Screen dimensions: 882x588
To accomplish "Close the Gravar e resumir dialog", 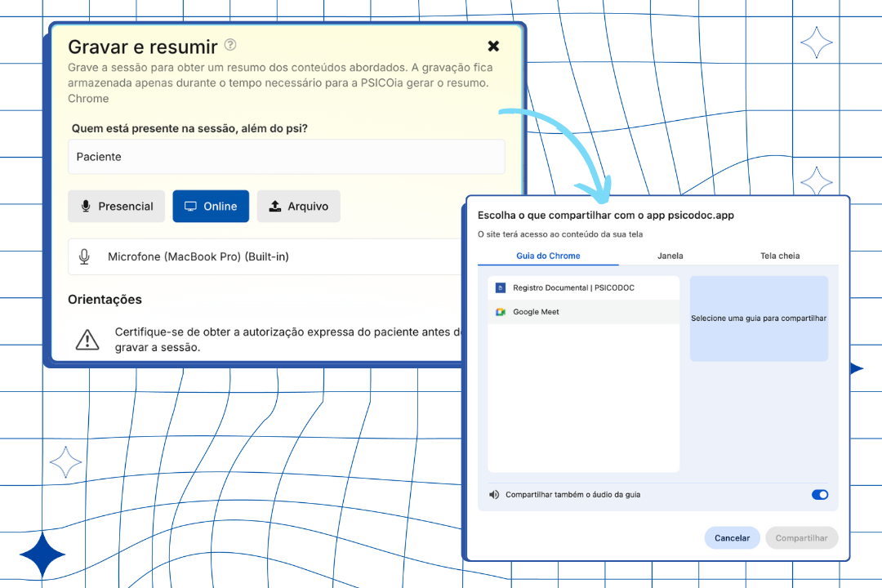I will coord(493,47).
